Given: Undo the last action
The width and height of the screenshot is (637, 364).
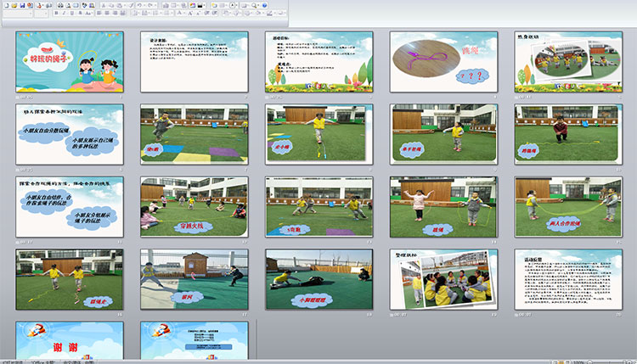Looking at the screenshot, I should point(139,5).
